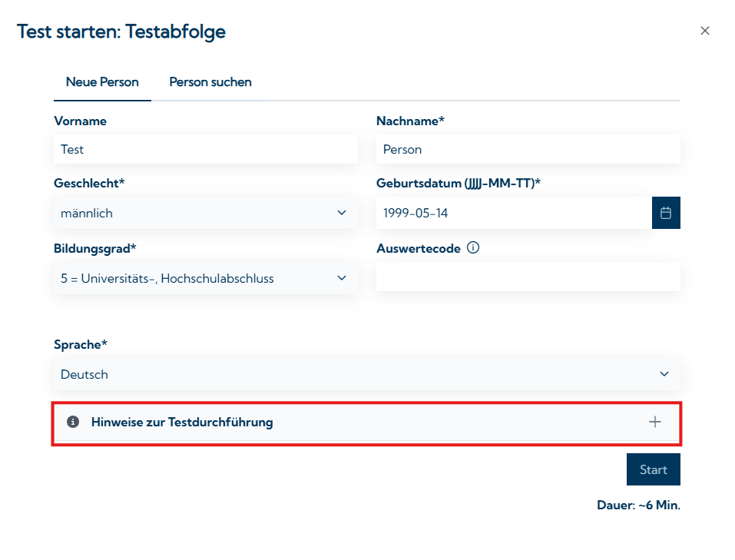This screenshot has height=560, width=735.
Task: Click the Auswertecode info icon
Action: tap(473, 248)
